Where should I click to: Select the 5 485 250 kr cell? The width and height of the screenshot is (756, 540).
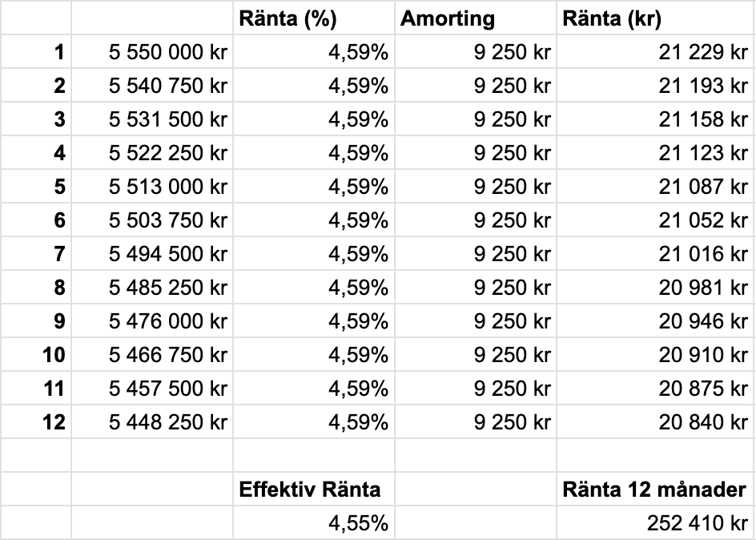tap(152, 288)
